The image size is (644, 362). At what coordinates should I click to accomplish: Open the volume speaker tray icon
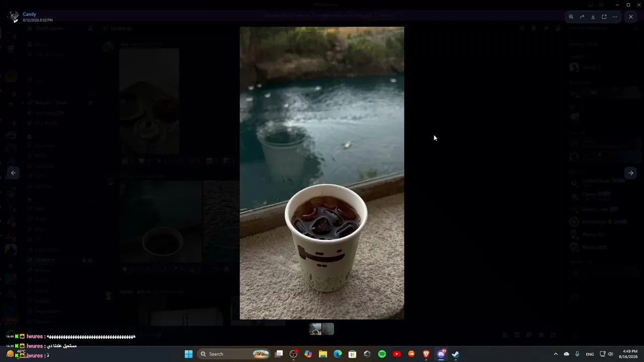pyautogui.click(x=610, y=354)
